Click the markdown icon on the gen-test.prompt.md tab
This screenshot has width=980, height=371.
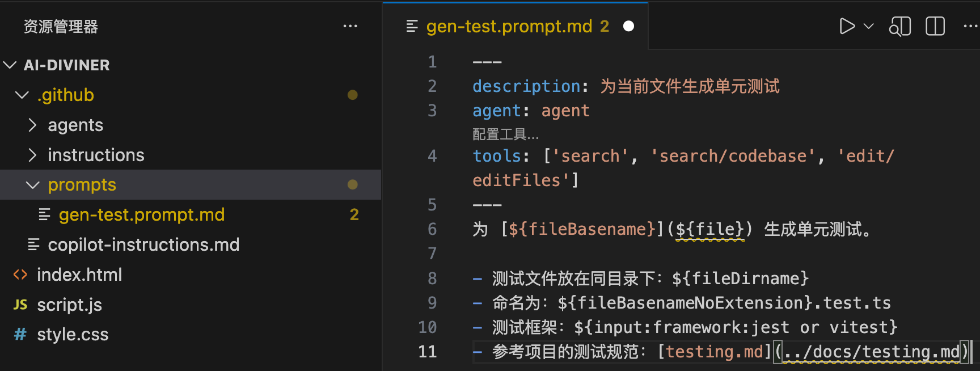(x=411, y=26)
